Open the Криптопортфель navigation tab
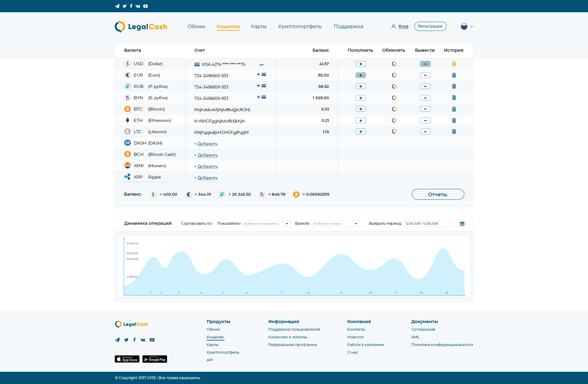Viewport: 588px width, 384px height. tap(300, 27)
